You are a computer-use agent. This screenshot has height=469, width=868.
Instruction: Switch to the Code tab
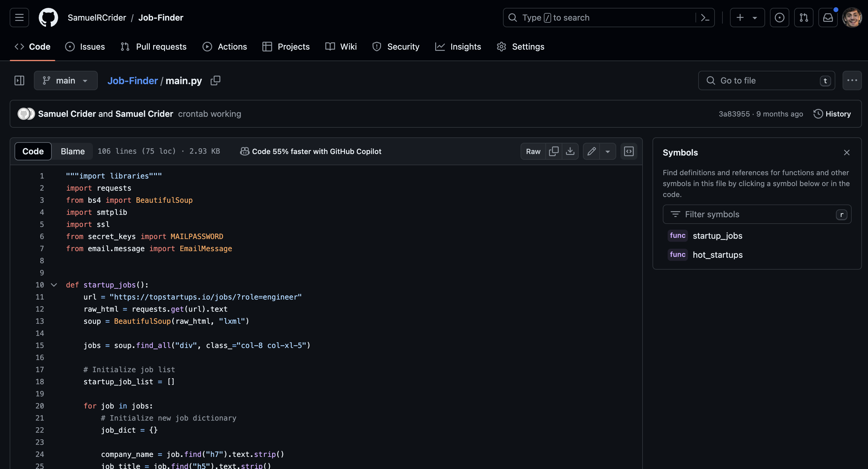(32, 47)
